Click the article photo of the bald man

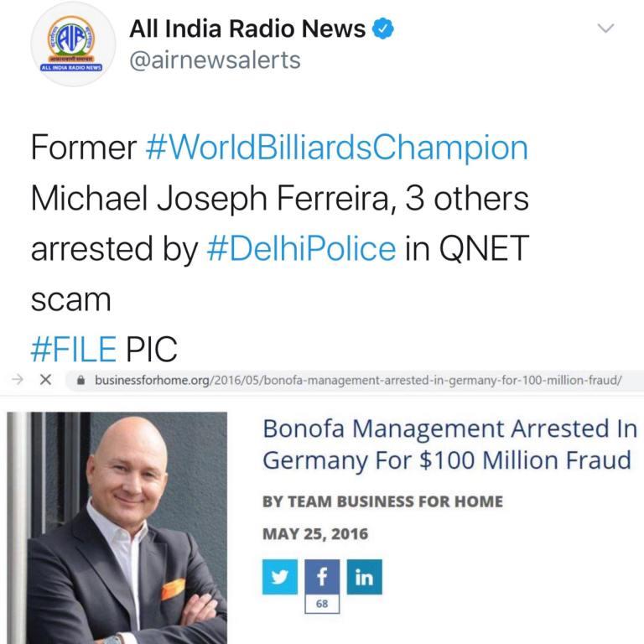(x=117, y=527)
